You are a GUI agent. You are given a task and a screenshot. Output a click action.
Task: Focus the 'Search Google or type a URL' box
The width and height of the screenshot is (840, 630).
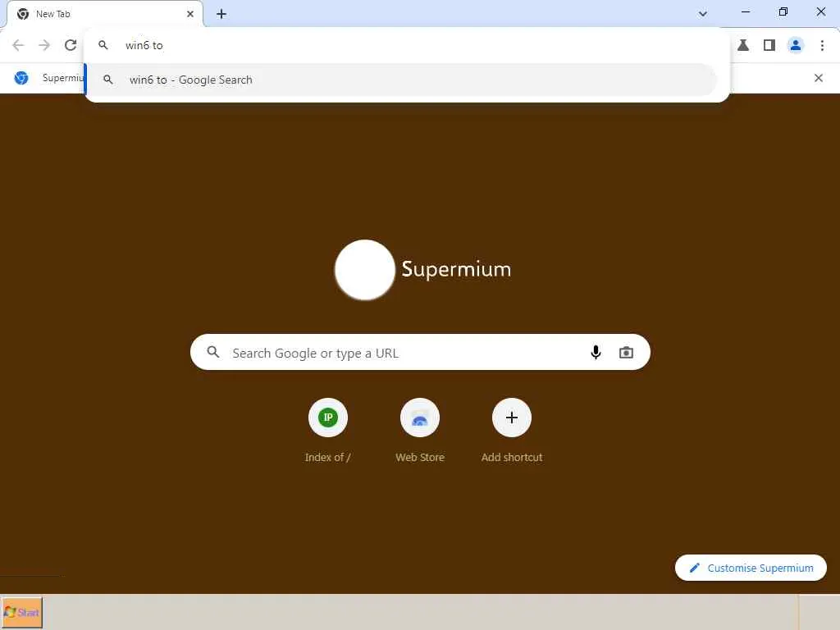pos(420,353)
